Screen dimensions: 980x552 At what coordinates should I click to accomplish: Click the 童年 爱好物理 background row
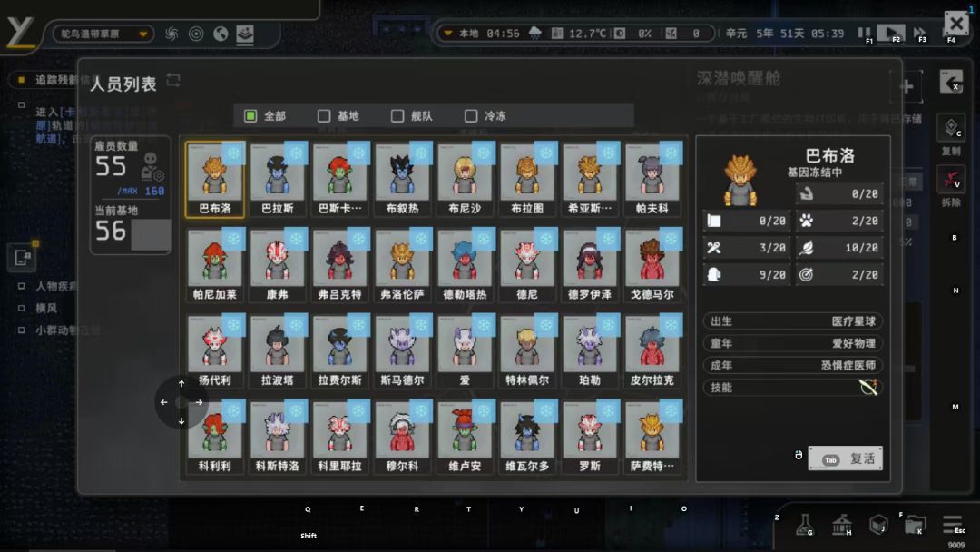(x=792, y=343)
